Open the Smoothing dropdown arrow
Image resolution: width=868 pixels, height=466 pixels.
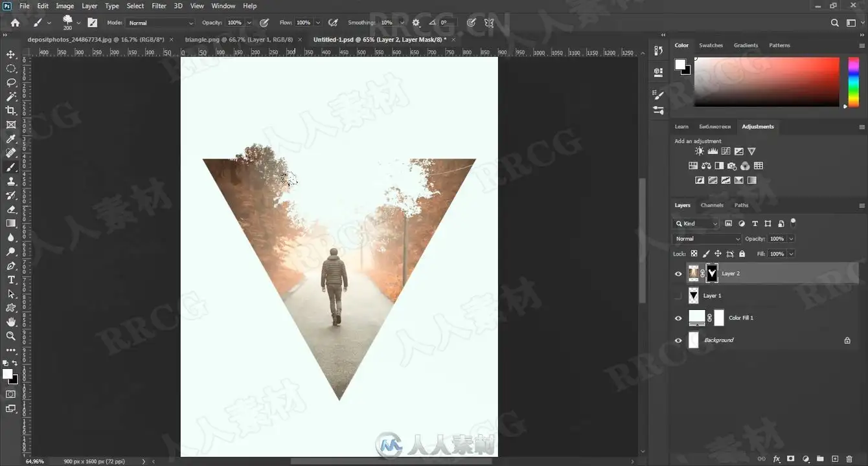tap(402, 23)
